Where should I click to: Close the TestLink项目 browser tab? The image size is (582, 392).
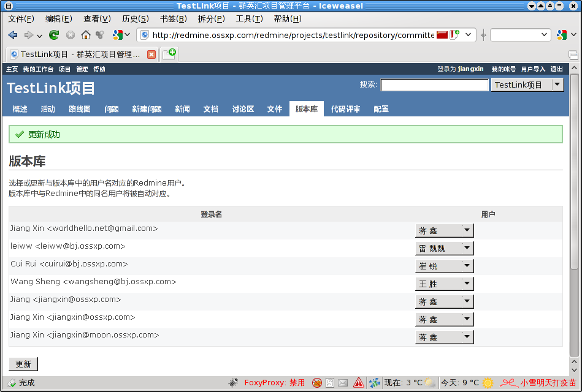tap(151, 55)
